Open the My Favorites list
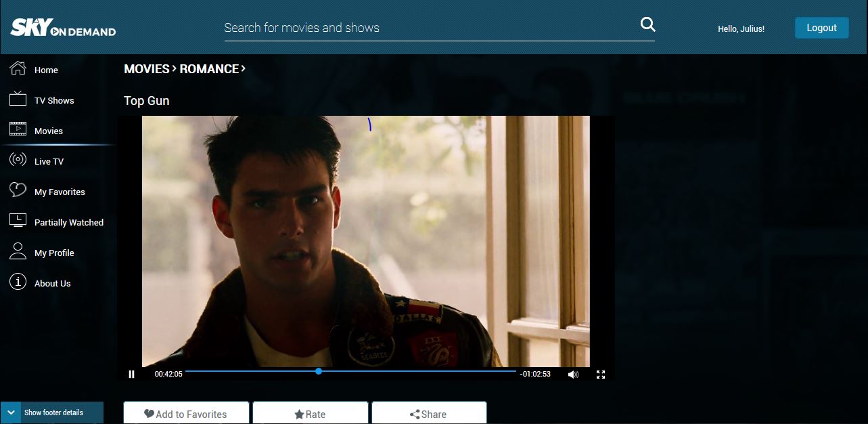 (58, 192)
